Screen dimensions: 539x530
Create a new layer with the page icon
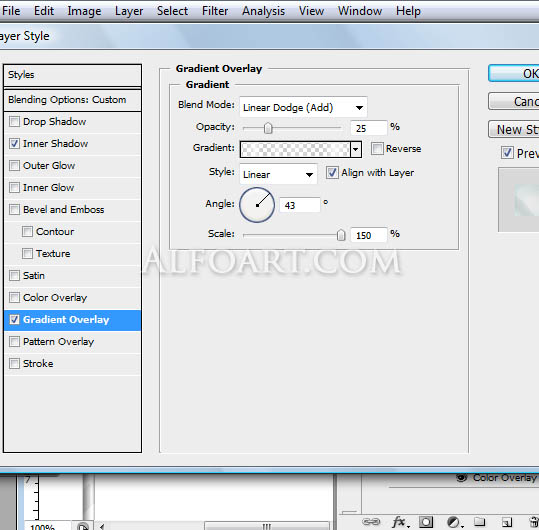507,522
